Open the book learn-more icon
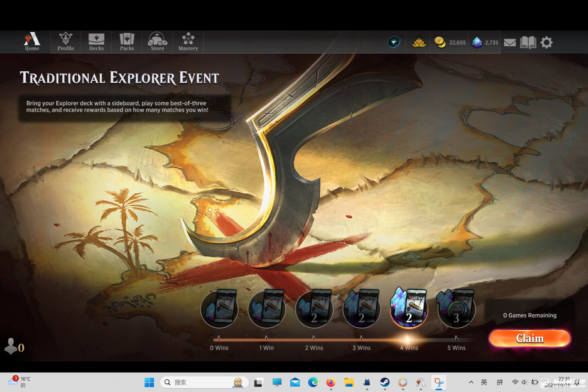The height and width of the screenshot is (392, 588). pos(528,42)
